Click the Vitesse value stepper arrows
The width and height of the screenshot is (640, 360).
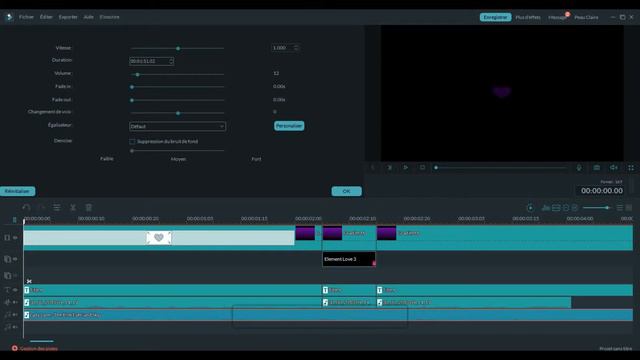tap(296, 48)
